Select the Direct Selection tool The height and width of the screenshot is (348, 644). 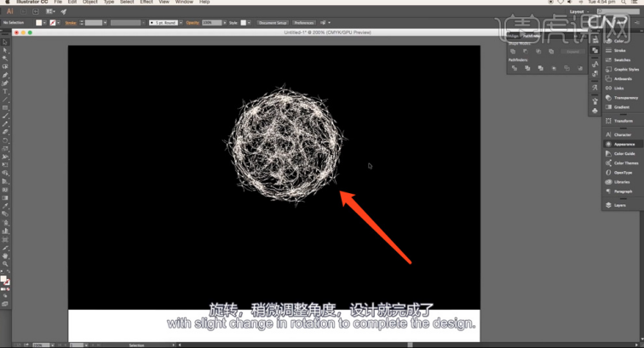pyautogui.click(x=5, y=50)
